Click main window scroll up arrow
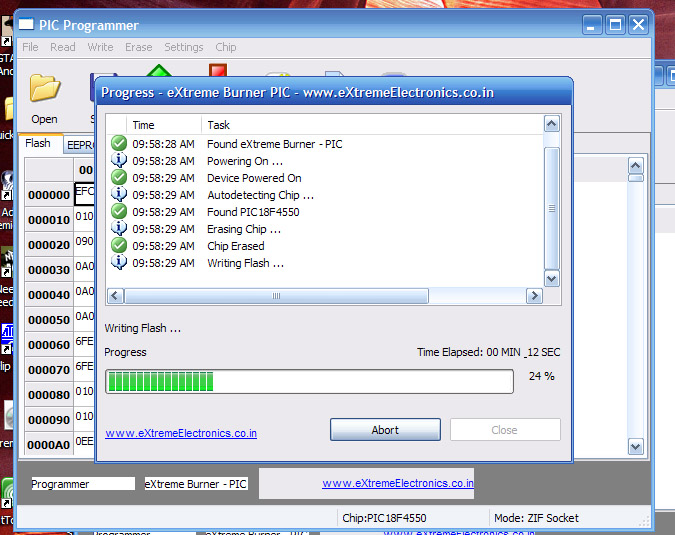Viewport: 675px width, 535px height. 636,166
